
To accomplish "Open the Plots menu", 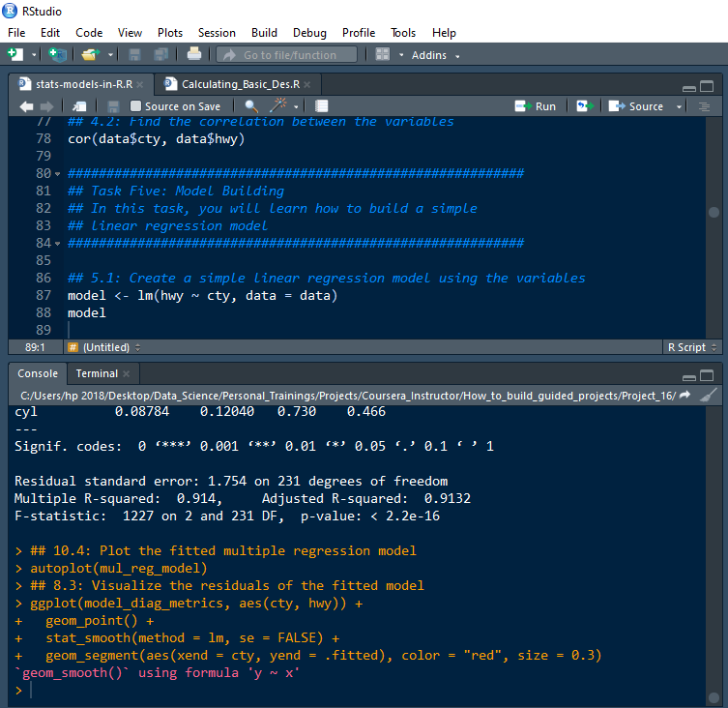I will pos(169,33).
